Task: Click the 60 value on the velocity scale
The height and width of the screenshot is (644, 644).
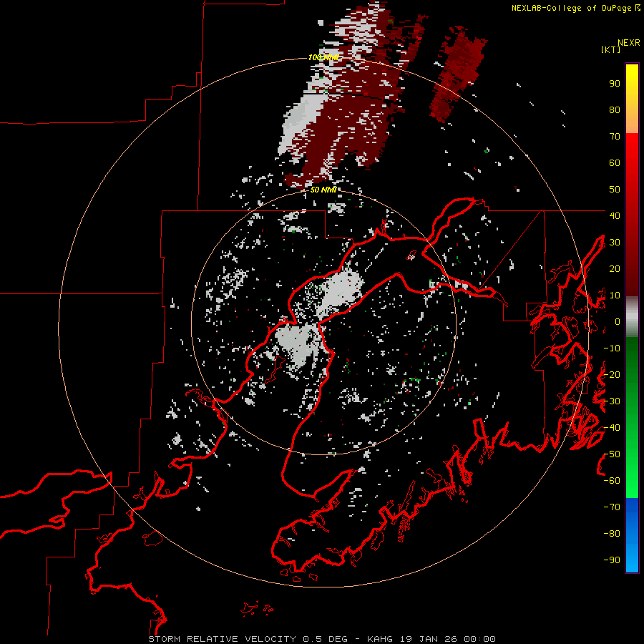Action: pyautogui.click(x=615, y=163)
